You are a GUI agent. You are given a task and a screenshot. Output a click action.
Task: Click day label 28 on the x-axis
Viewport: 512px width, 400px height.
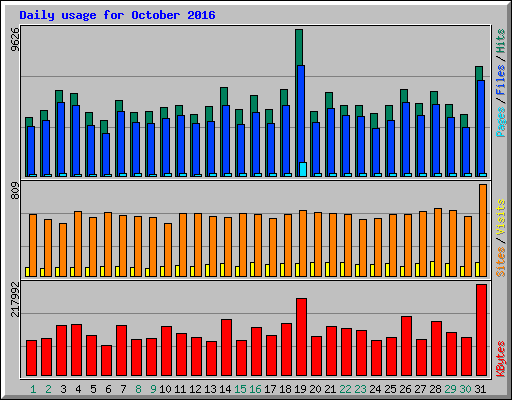(x=435, y=389)
